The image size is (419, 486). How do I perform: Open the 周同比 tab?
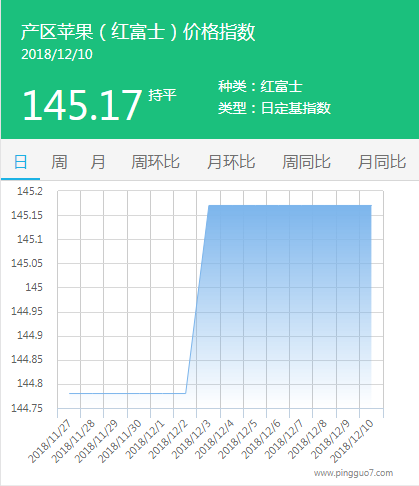[x=306, y=162]
